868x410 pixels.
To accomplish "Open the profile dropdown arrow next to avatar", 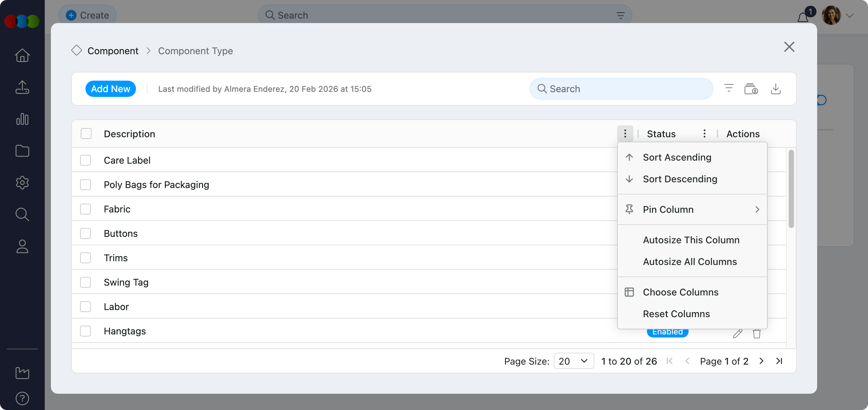I will coord(850,15).
